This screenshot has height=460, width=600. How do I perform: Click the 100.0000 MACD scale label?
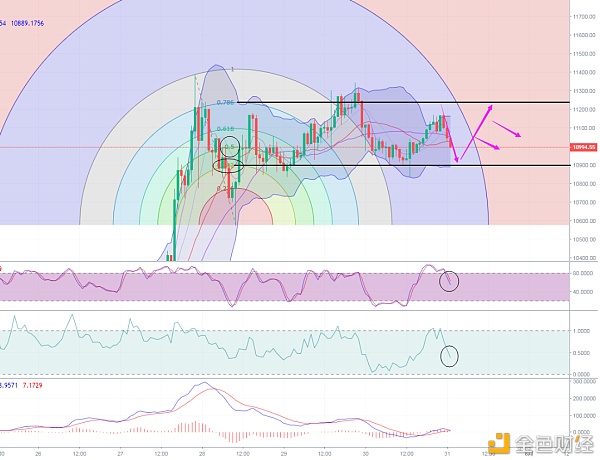click(583, 415)
